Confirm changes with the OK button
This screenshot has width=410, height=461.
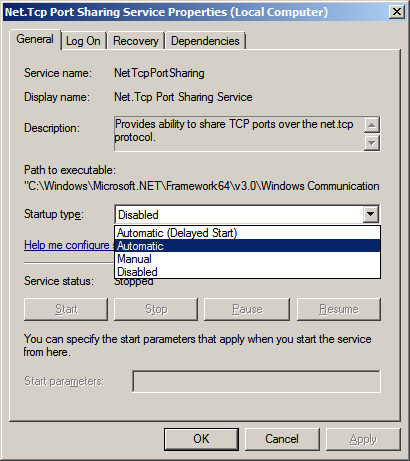[x=201, y=439]
